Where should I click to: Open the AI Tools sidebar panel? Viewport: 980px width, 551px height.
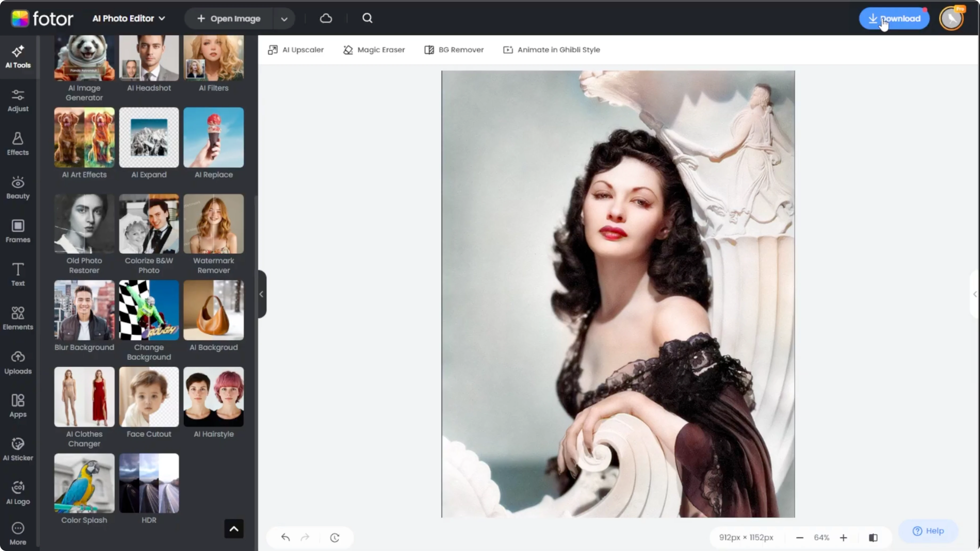(x=18, y=57)
